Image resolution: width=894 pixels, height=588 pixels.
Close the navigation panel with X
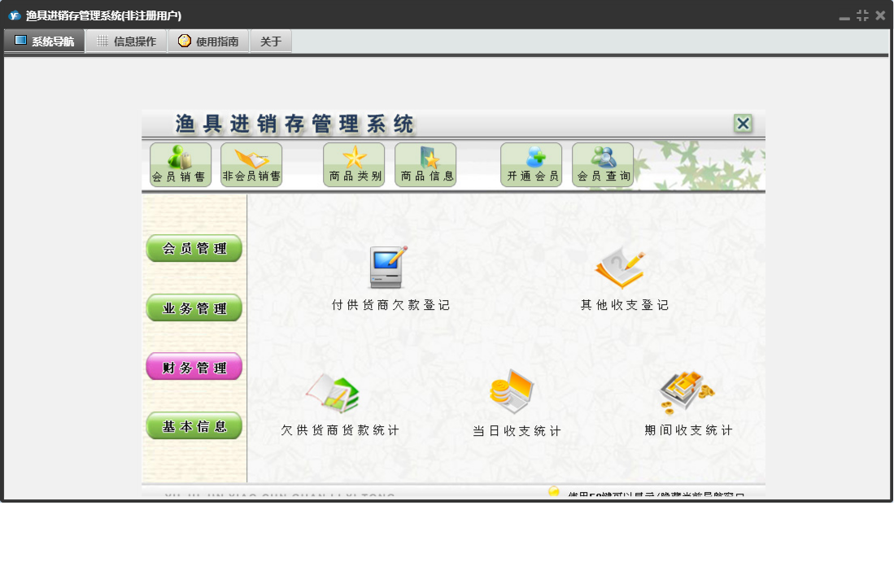point(743,124)
